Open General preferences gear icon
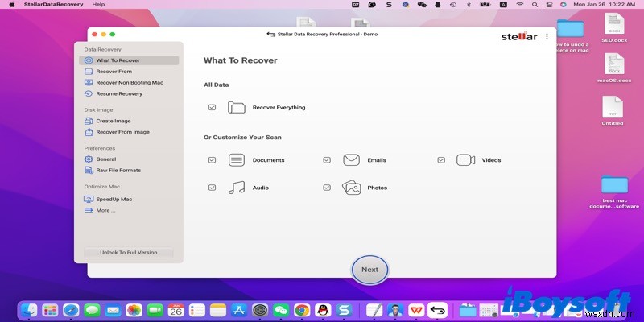Viewport: 644px width, 322px height. click(x=89, y=159)
